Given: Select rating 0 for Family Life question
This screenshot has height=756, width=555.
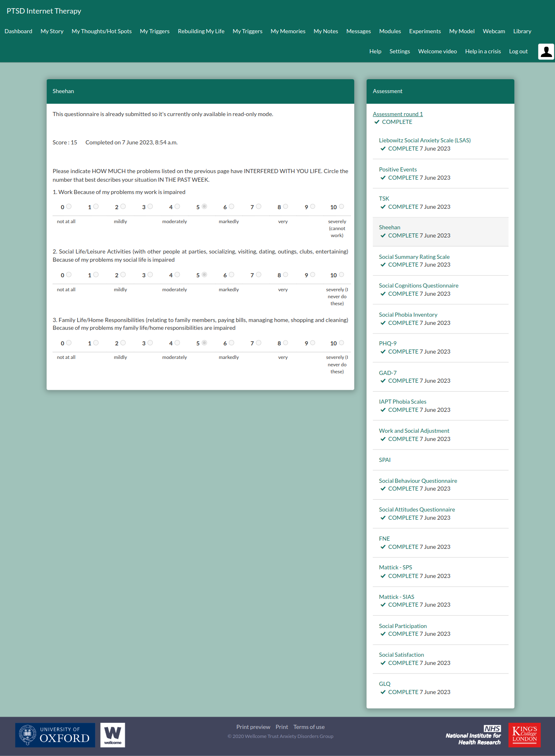Looking at the screenshot, I should (69, 343).
